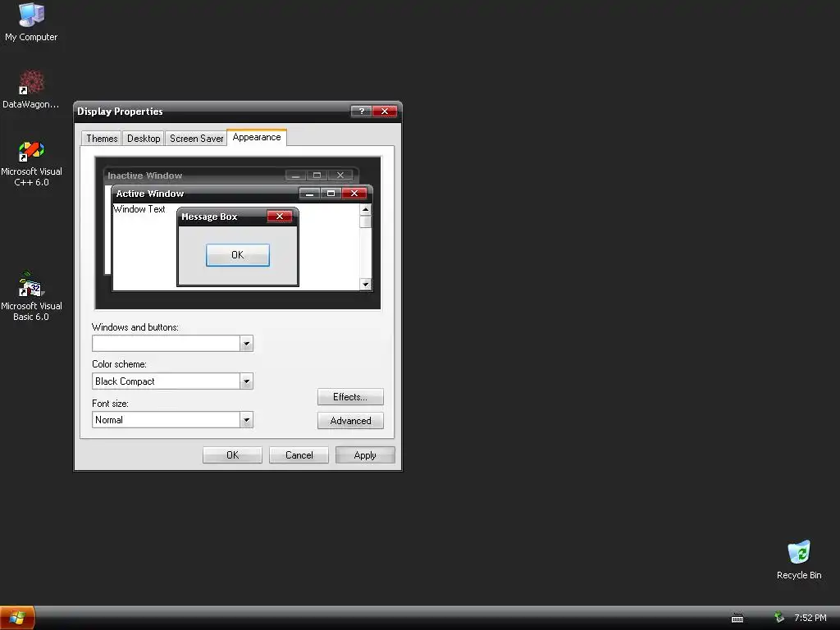
Task: Select the DataWagon desktop shortcut
Action: [x=31, y=89]
